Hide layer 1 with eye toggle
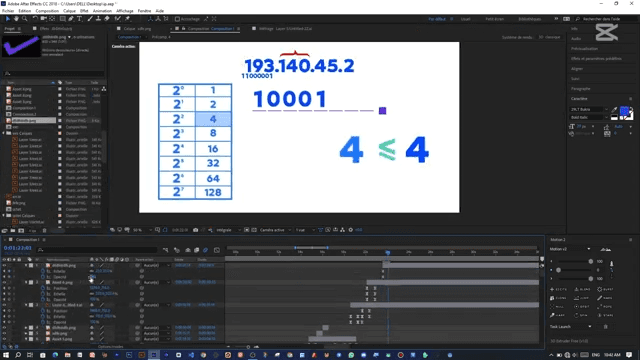This screenshot has height=360, width=640. pyautogui.click(x=4, y=265)
